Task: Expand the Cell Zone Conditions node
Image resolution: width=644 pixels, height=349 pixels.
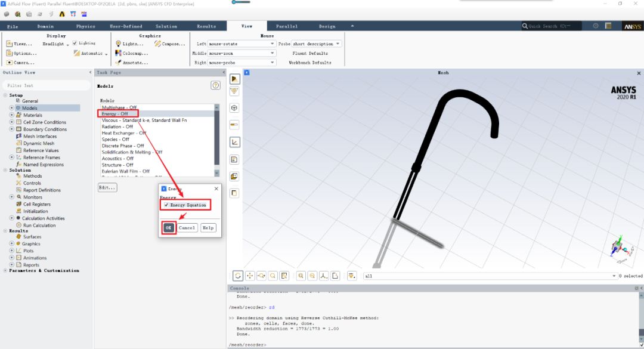Action: (11, 122)
